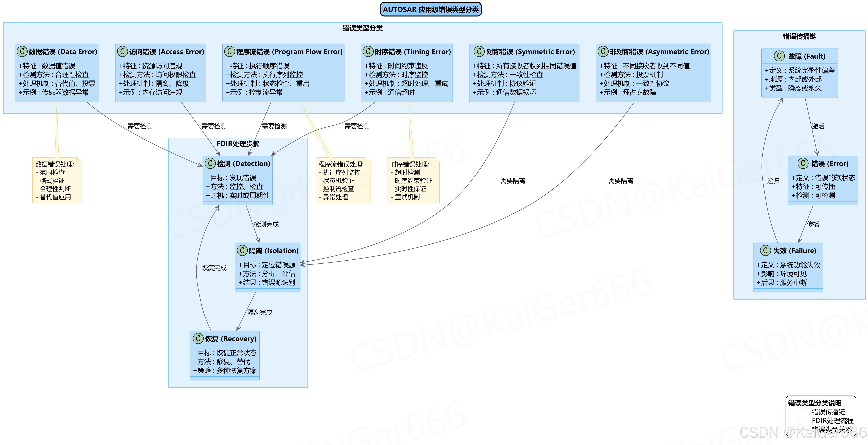Image resolution: width=868 pixels, height=445 pixels.
Task: Click the class icon of 数据错误 (Data Error)
Action: click(22, 51)
